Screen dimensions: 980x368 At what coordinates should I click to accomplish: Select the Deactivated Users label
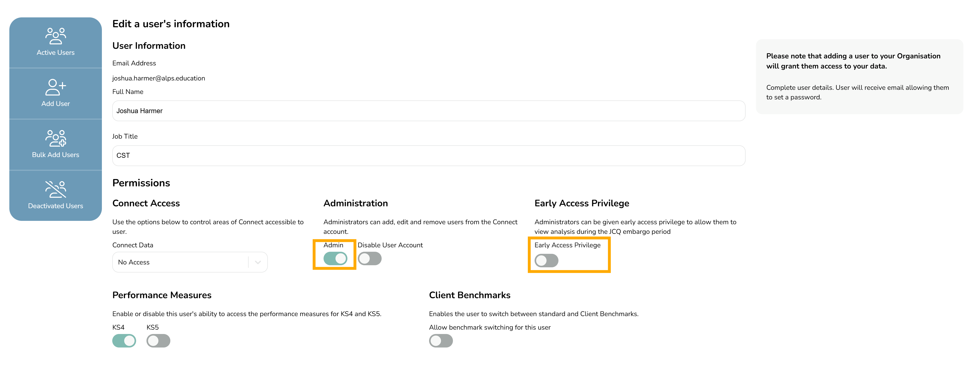55,206
